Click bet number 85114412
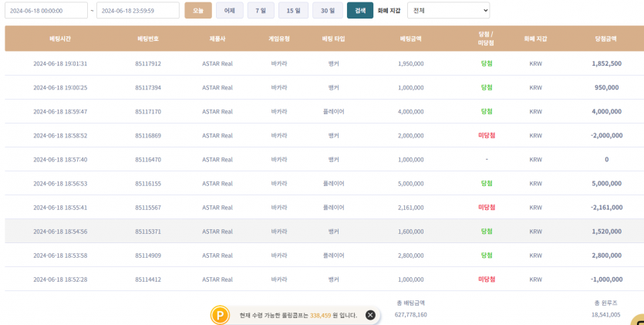 coord(148,279)
